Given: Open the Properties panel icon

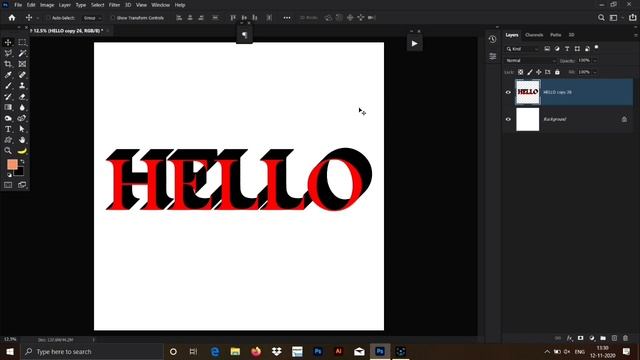Looking at the screenshot, I should [492, 56].
